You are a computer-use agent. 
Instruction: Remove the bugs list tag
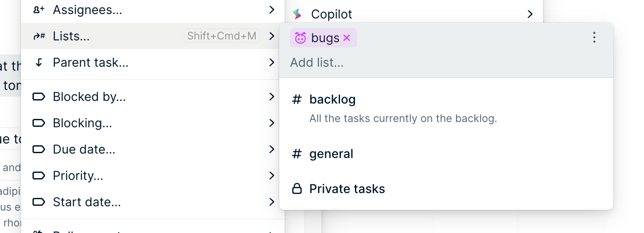pyautogui.click(x=347, y=38)
